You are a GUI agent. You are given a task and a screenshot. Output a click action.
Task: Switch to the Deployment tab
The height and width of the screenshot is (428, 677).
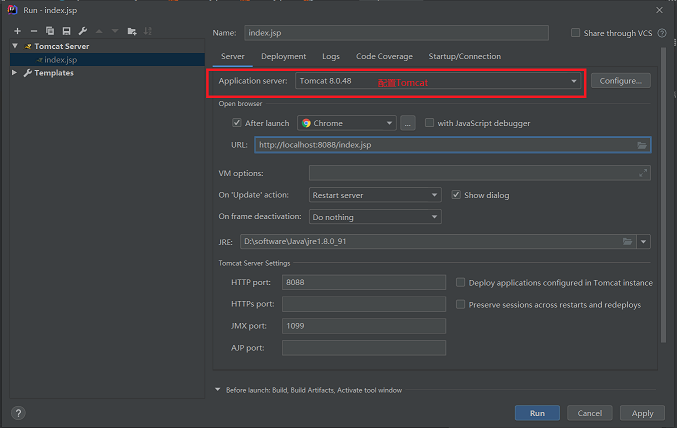tap(283, 57)
